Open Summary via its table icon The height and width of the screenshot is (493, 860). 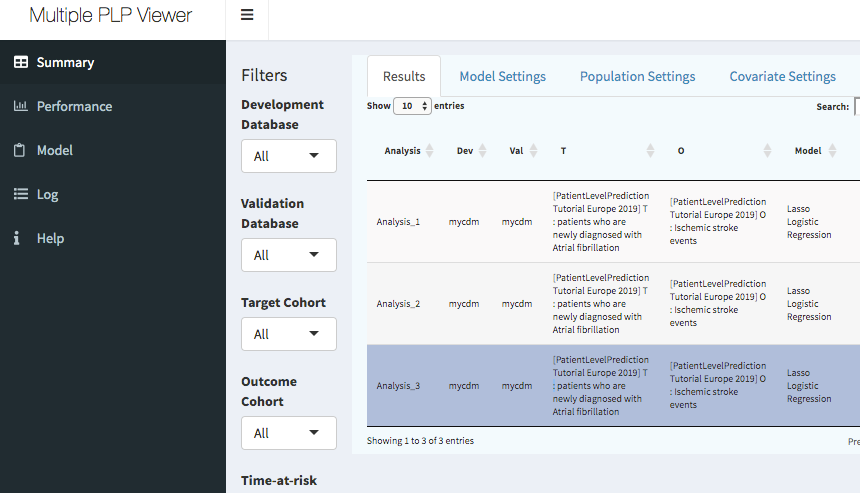[20, 62]
